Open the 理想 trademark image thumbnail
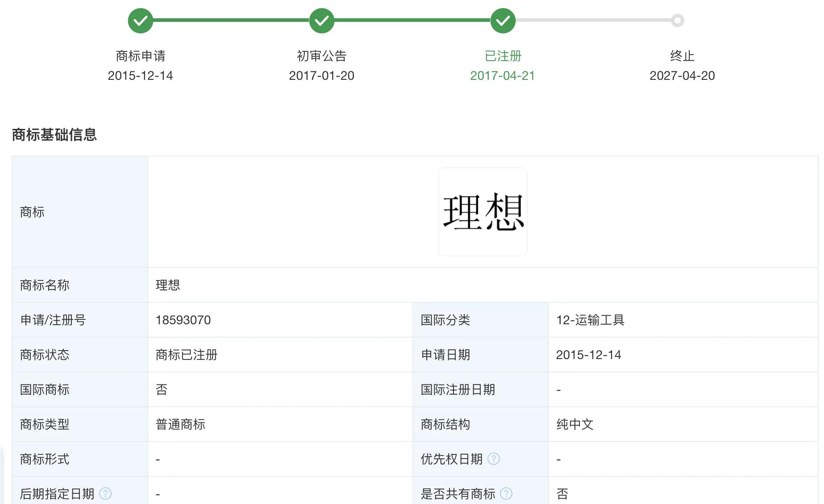This screenshot has height=504, width=824. [483, 212]
